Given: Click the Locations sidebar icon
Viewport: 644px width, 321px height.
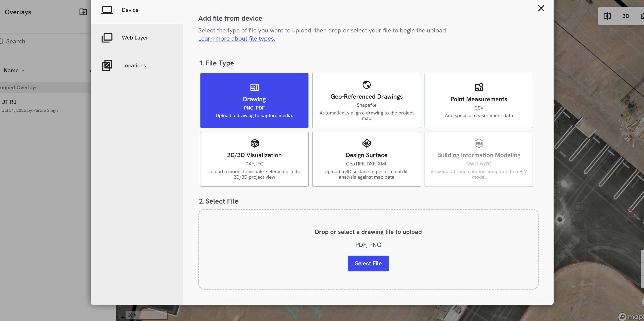Looking at the screenshot, I should [107, 65].
